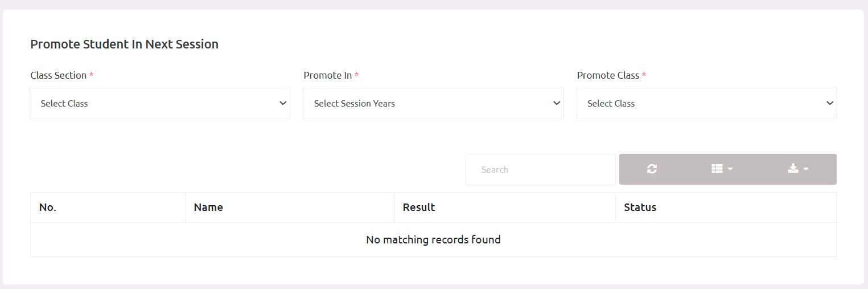868x289 pixels.
Task: Click chevron arrow of Class Section dropdown
Action: (x=283, y=103)
